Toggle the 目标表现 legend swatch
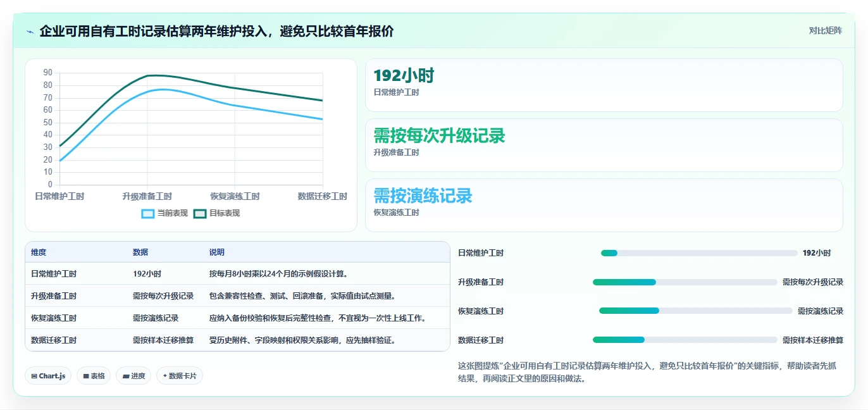 [x=200, y=214]
